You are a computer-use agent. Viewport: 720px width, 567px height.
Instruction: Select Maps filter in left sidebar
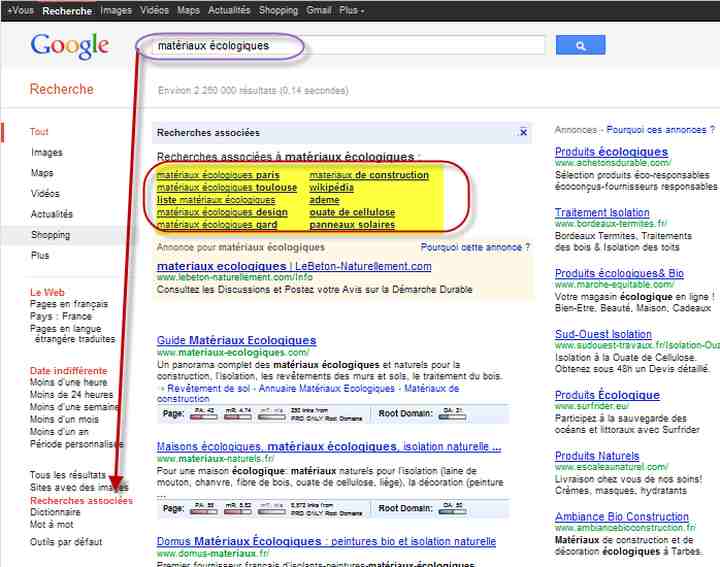(x=42, y=173)
